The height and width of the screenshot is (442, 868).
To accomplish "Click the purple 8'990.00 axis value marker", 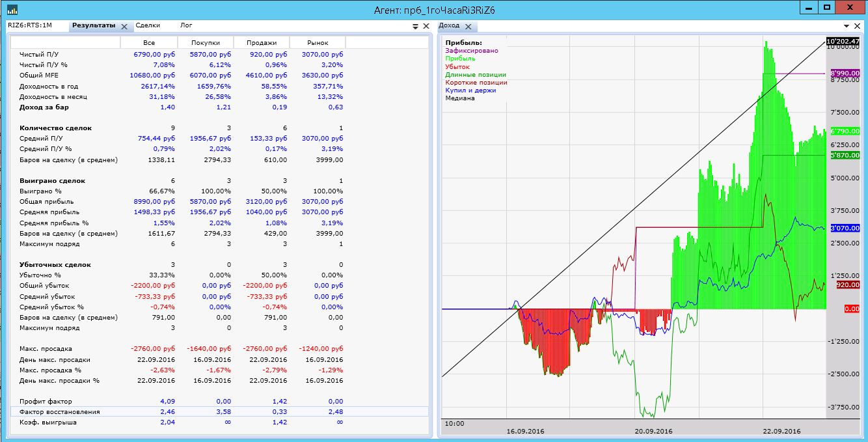I will [843, 73].
